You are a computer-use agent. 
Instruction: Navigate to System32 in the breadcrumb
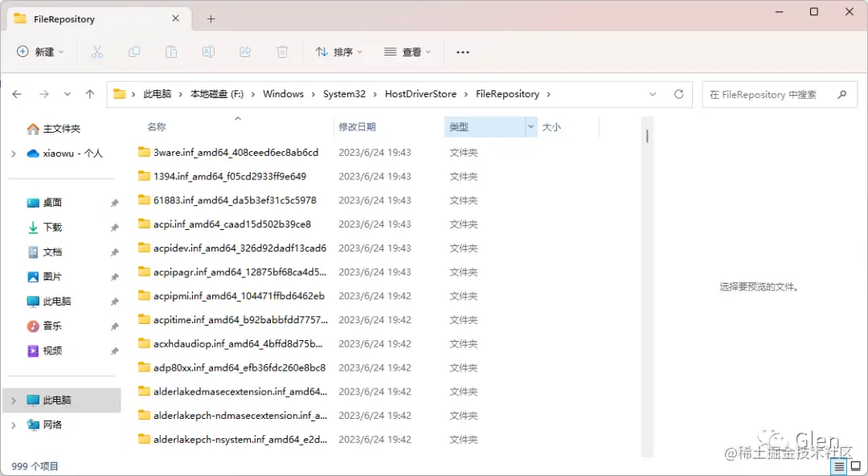(x=344, y=94)
